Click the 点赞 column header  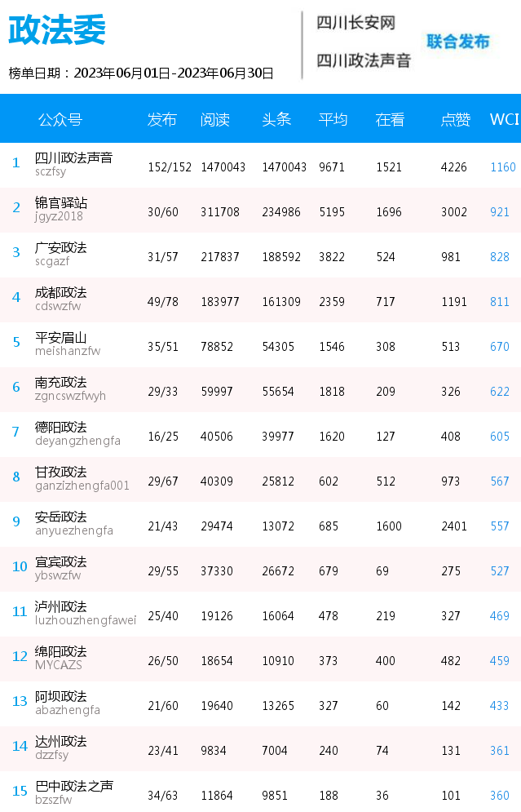click(x=455, y=120)
